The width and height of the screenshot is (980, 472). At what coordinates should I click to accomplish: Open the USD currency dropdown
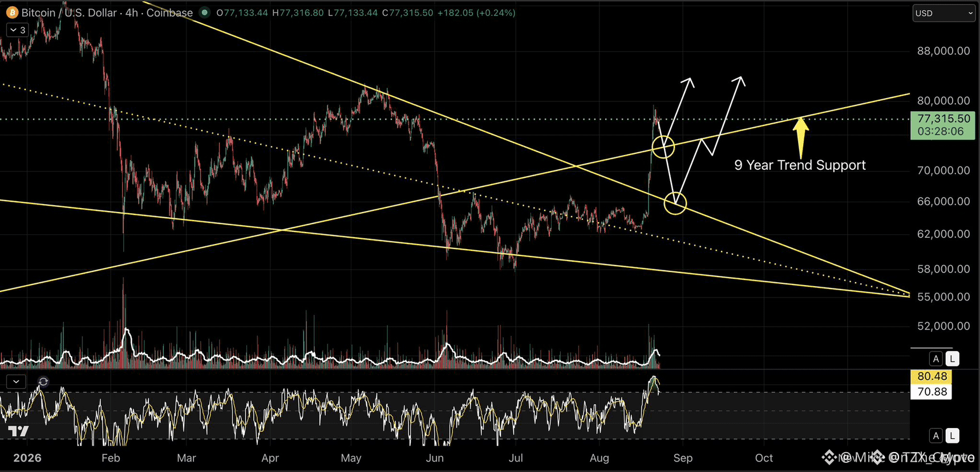[943, 13]
